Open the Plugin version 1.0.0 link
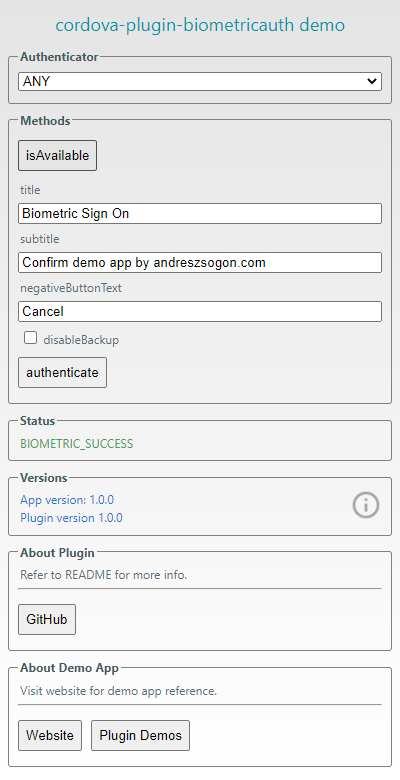 tap(71, 518)
